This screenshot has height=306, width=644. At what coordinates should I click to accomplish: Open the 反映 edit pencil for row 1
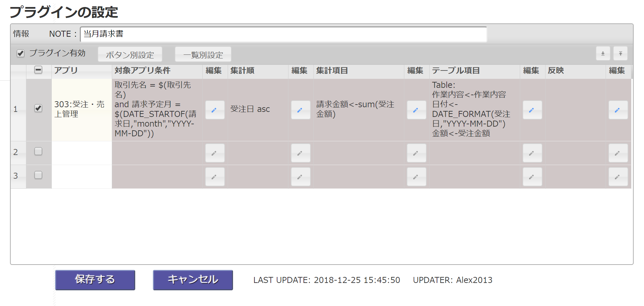click(618, 110)
